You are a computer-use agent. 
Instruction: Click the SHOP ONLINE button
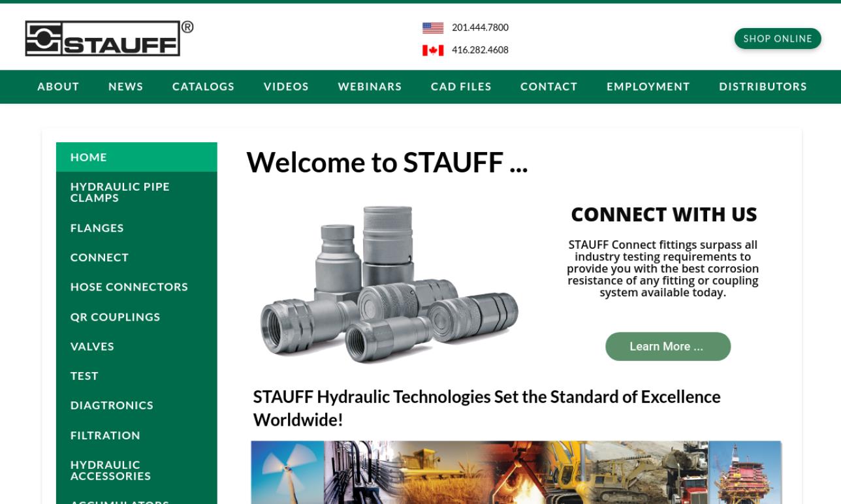[x=777, y=39]
